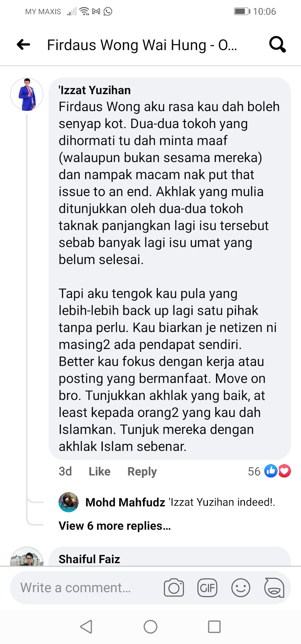Open the GIF picker
The height and width of the screenshot is (644, 301).
207,588
